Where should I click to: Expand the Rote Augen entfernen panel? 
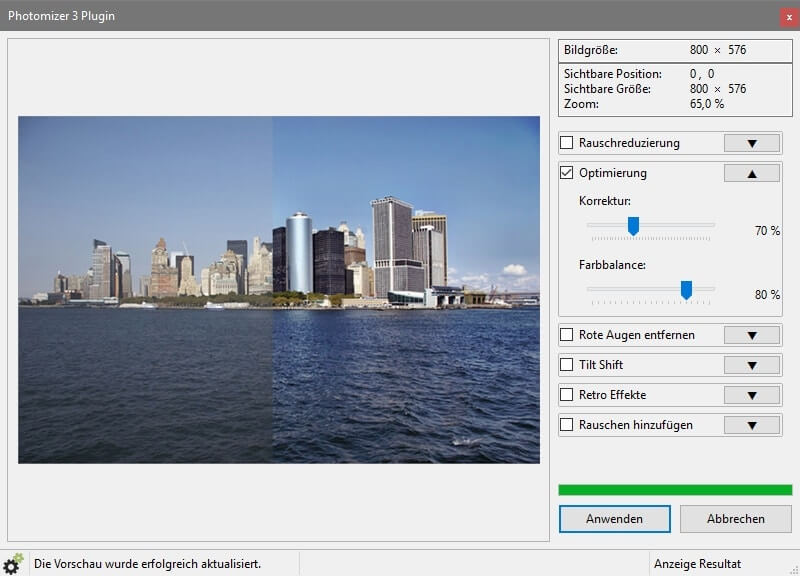pos(752,335)
